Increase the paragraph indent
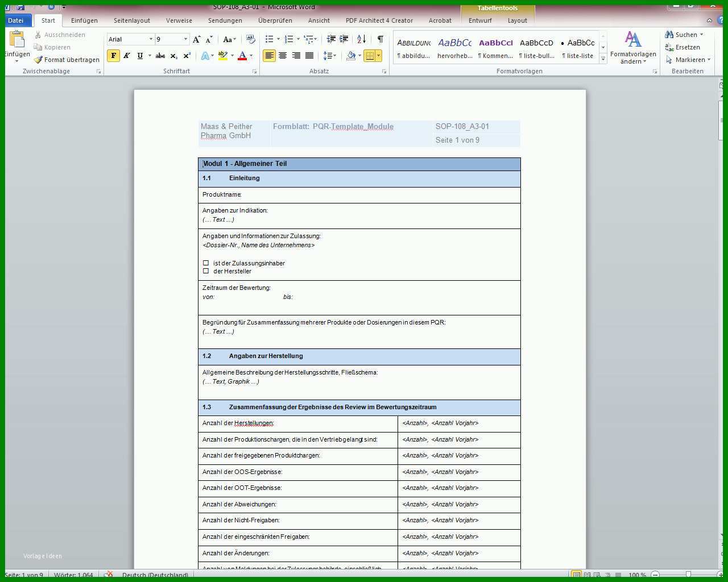The image size is (728, 582). (344, 39)
